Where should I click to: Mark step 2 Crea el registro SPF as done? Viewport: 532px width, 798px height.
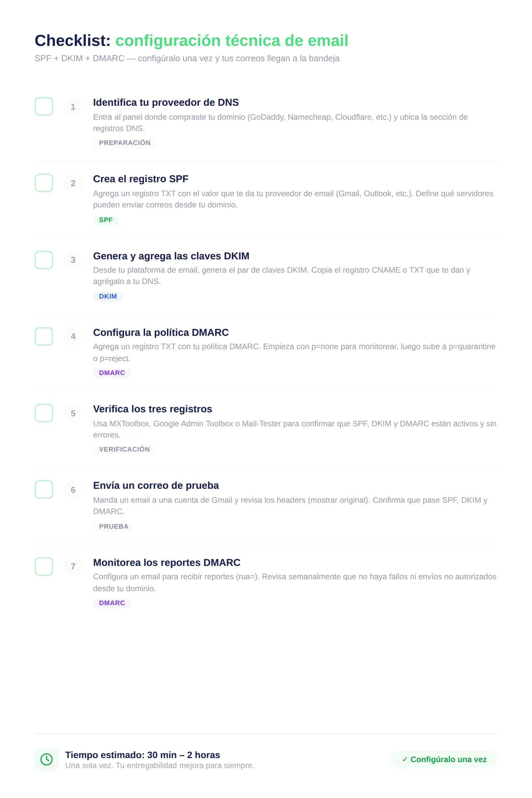[x=44, y=183]
